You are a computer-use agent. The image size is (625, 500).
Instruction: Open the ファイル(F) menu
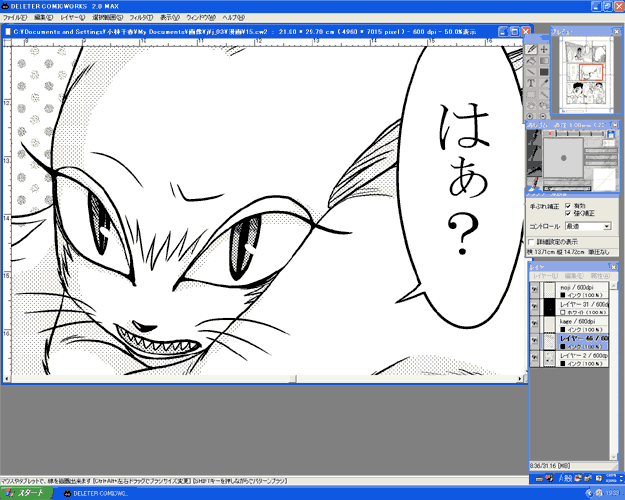point(15,18)
